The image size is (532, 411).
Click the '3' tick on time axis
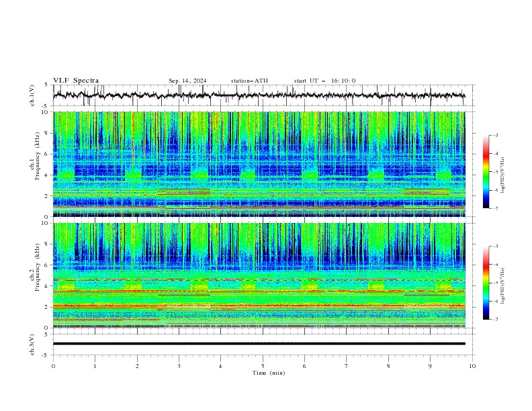pos(179,366)
